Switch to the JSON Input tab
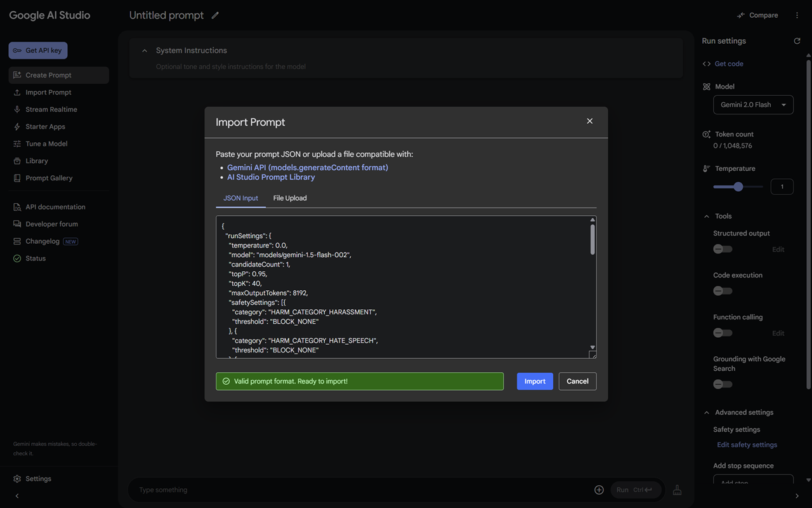The image size is (812, 508). pos(240,198)
